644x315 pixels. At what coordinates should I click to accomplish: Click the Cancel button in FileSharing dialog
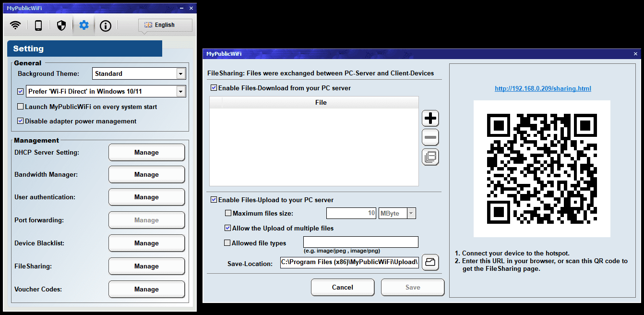pos(343,287)
